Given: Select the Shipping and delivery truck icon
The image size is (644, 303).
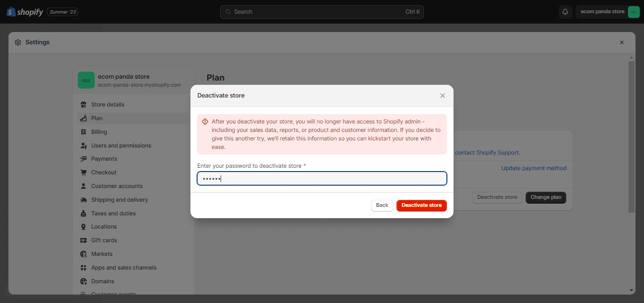Looking at the screenshot, I should (x=83, y=199).
